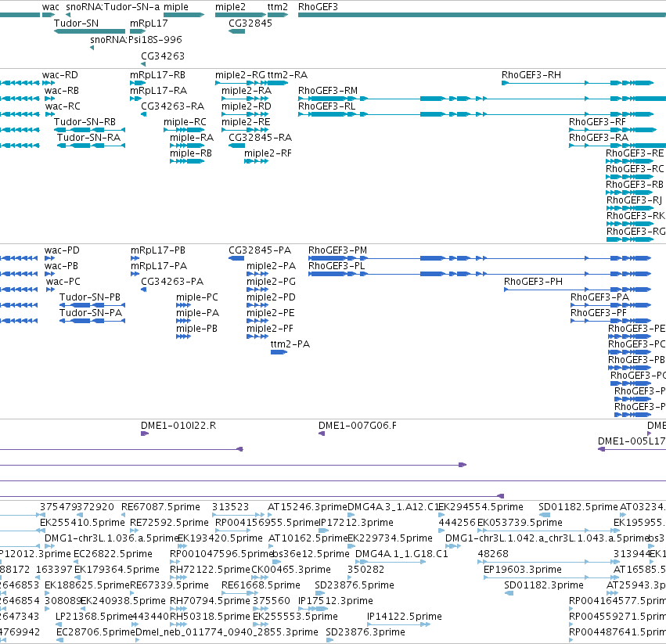Select EST RE72592.5prime
Screen dimensions: 666x644
click(x=135, y=531)
